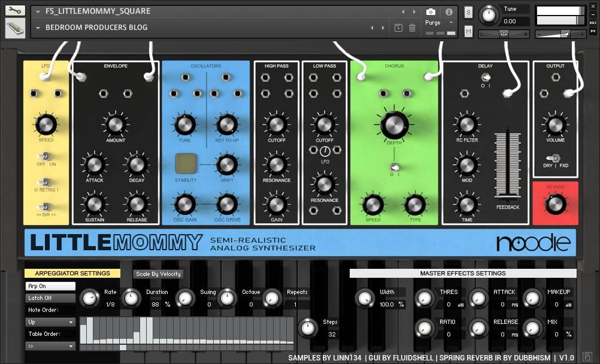600x364 pixels.
Task: Expand the FS_LITTLEMOMMY_SQUARE instrument menu
Action: [x=38, y=12]
